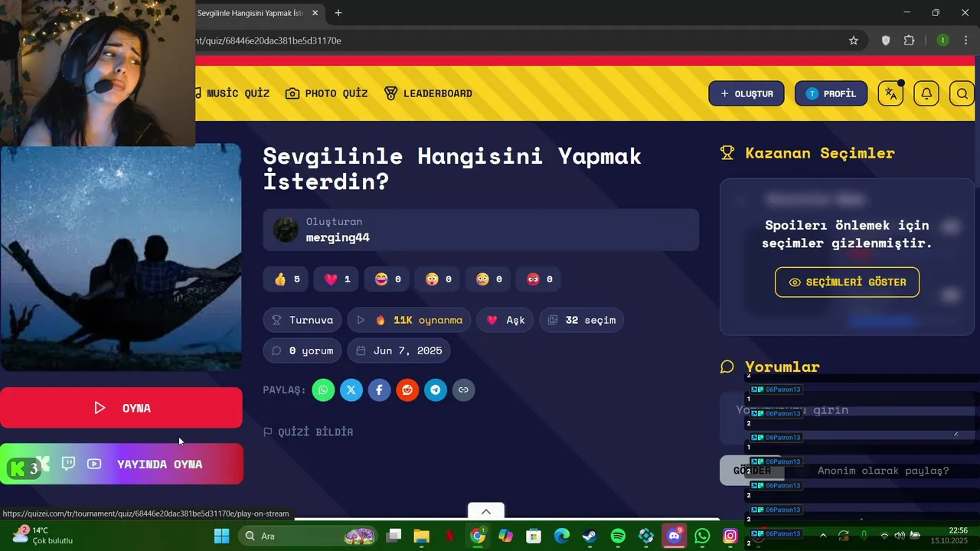Open Instagram from the taskbar
Viewport: 980px width, 551px height.
coord(730,536)
